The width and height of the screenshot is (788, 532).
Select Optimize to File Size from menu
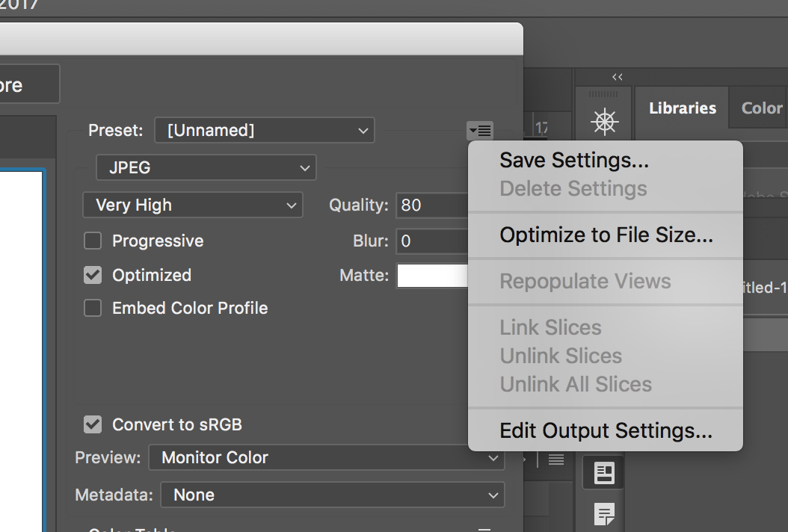pyautogui.click(x=604, y=235)
